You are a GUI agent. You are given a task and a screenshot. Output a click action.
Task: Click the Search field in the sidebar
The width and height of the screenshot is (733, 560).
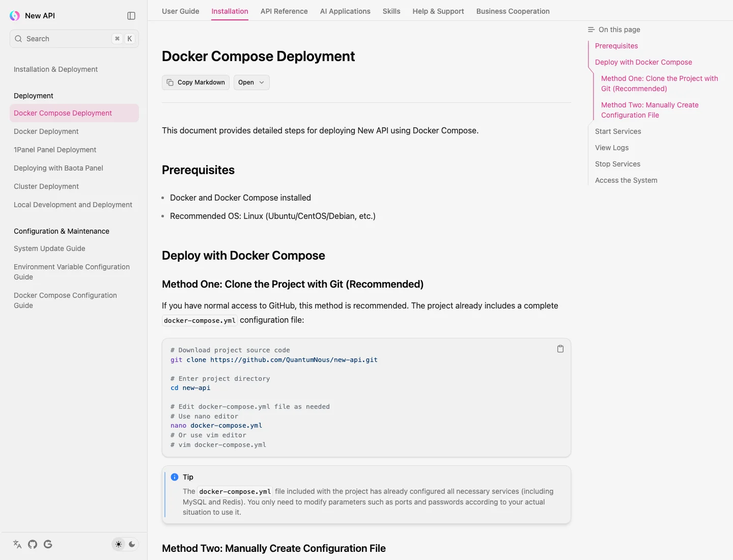pyautogui.click(x=74, y=39)
